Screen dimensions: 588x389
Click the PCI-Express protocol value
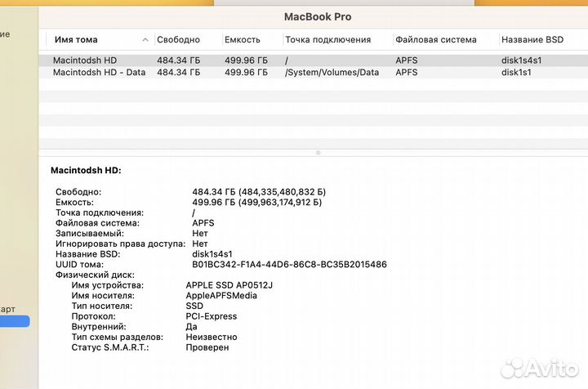coord(212,316)
